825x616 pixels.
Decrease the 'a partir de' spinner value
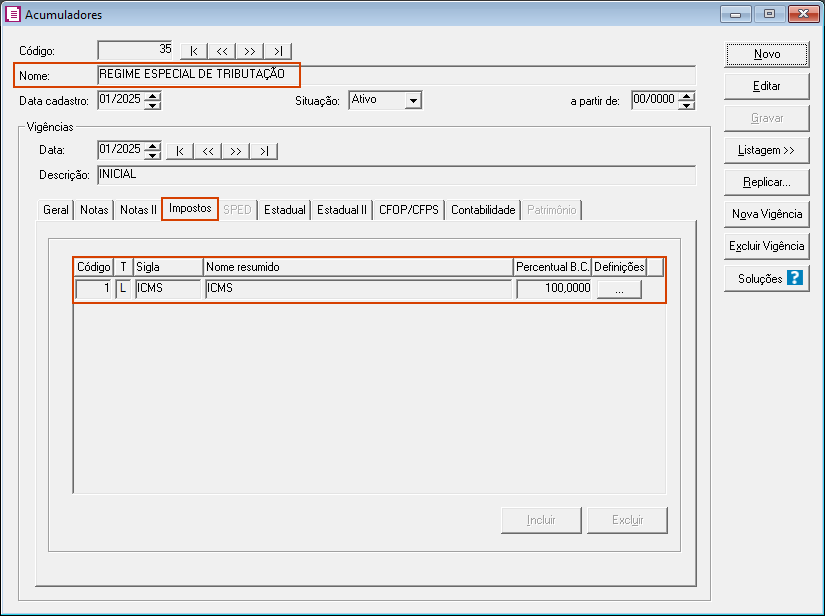(x=686, y=104)
